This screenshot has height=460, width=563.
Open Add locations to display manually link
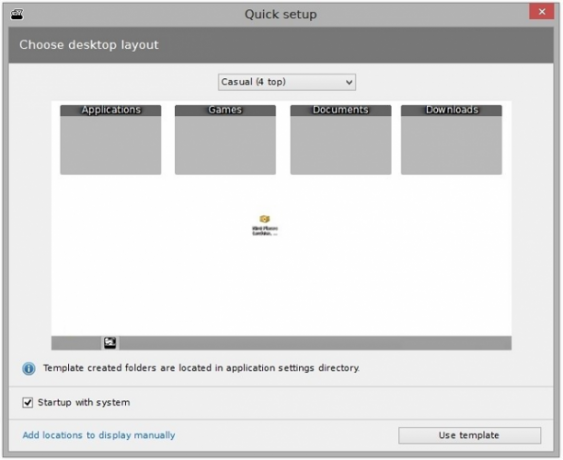(x=99, y=435)
